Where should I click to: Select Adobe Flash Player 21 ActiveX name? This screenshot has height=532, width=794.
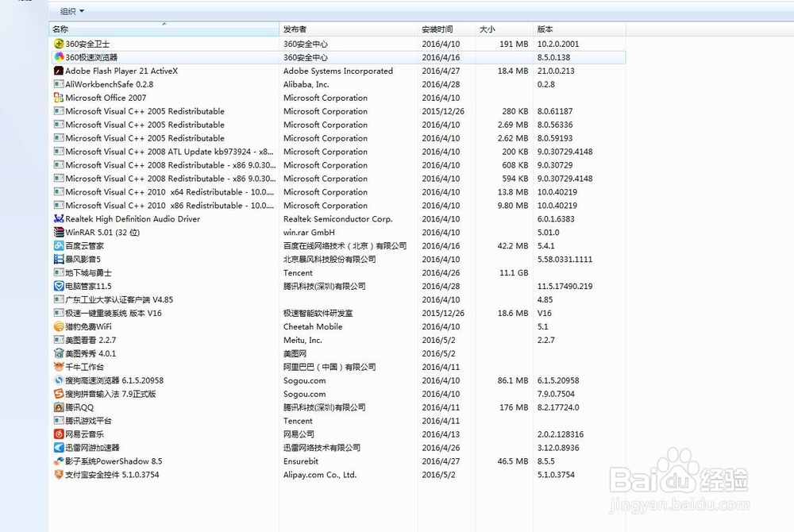(121, 71)
